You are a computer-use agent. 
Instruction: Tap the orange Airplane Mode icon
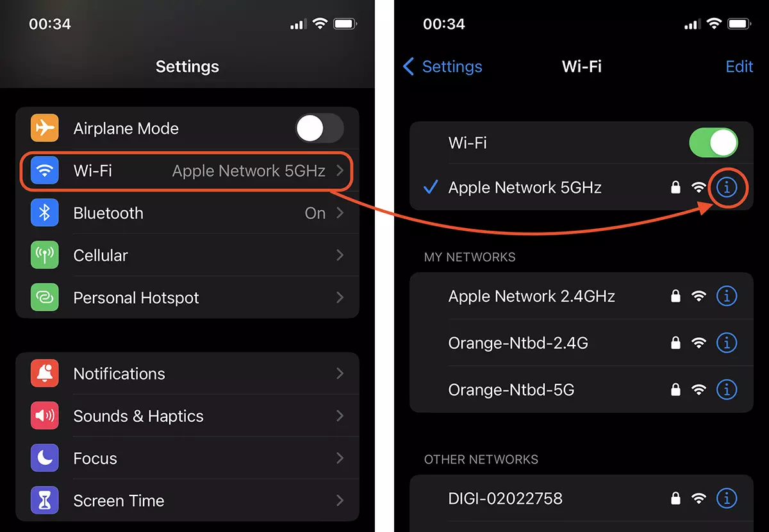(45, 128)
